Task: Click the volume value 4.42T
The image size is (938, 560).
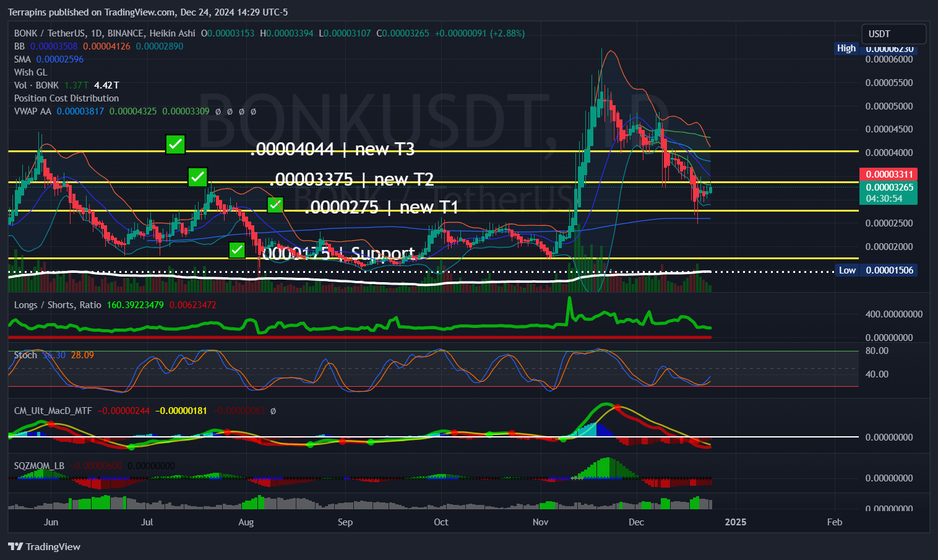Action: pos(106,85)
